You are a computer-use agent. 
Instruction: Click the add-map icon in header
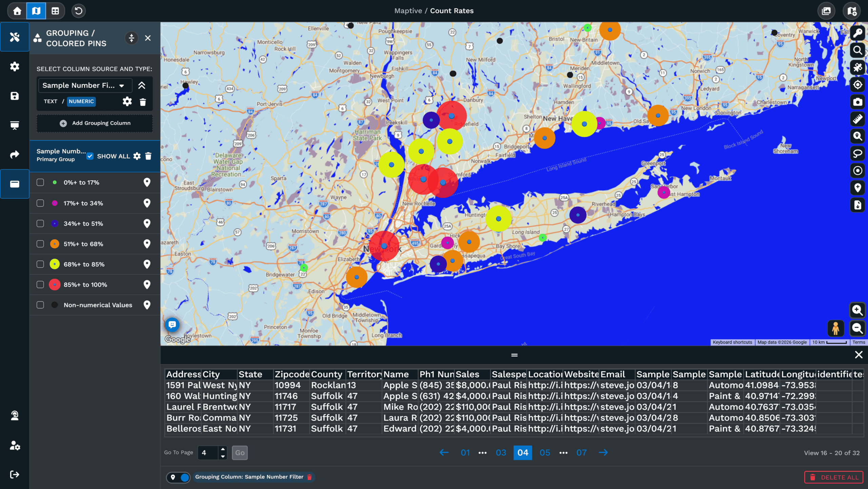point(852,11)
